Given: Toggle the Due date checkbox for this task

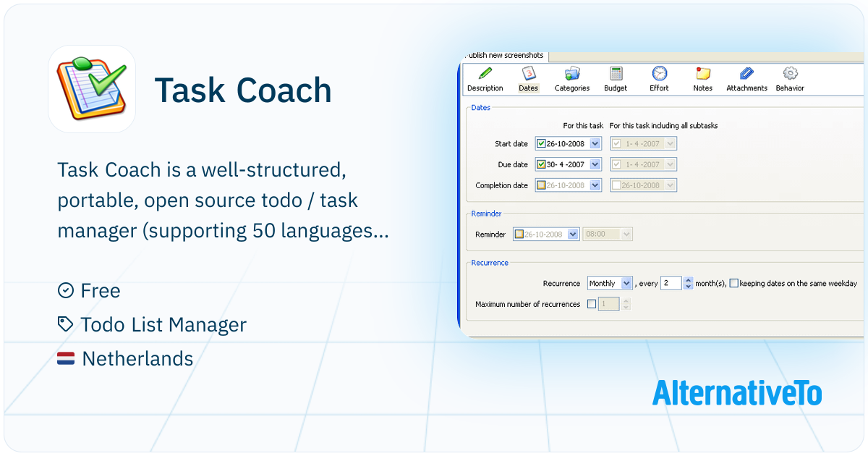Looking at the screenshot, I should [x=541, y=164].
